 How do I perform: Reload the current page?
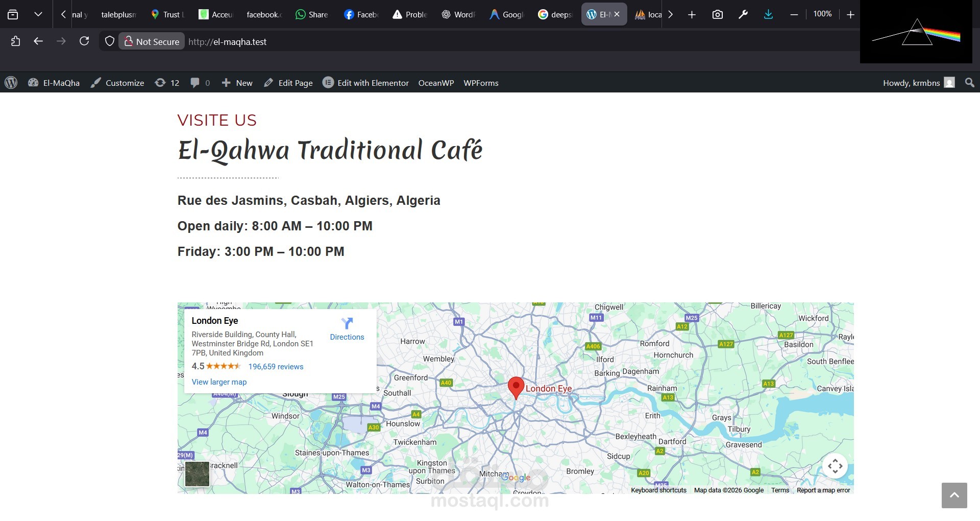pos(84,41)
